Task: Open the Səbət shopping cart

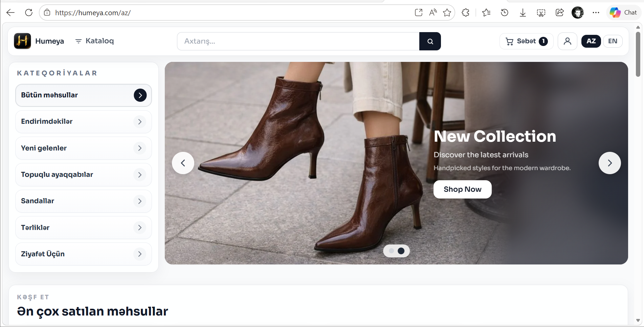Action: pos(526,41)
